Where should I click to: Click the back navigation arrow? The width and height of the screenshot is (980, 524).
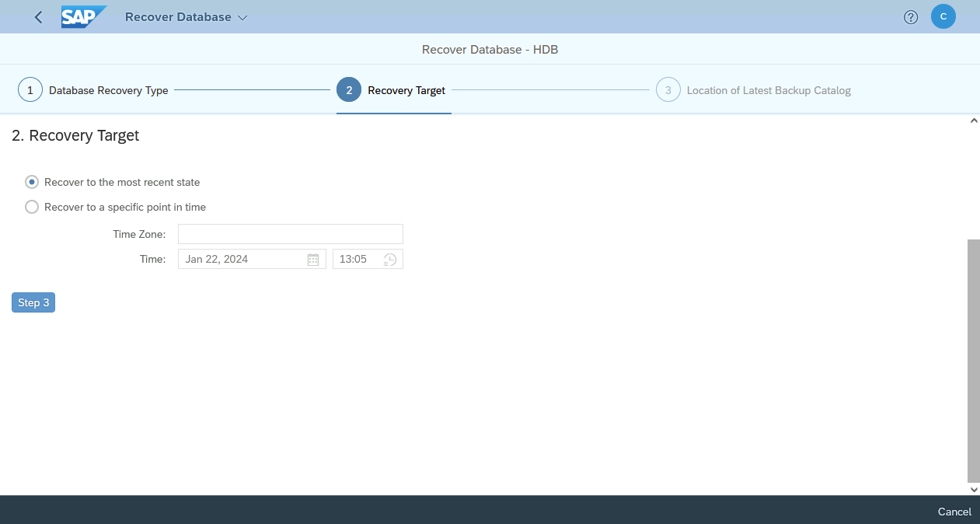pyautogui.click(x=38, y=17)
